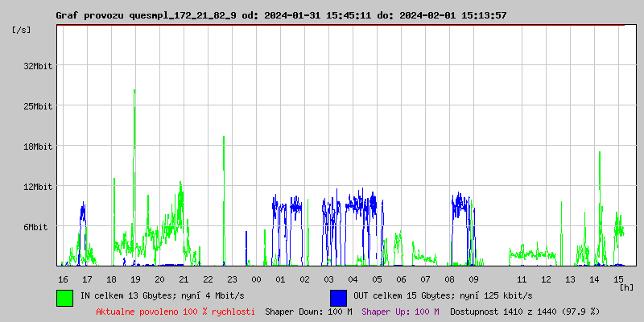Click the [/s] unit label
Viewport: 644px width, 322px height.
click(22, 29)
